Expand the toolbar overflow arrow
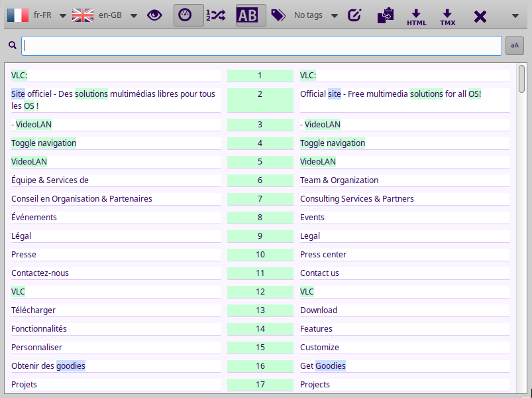 pyautogui.click(x=515, y=16)
